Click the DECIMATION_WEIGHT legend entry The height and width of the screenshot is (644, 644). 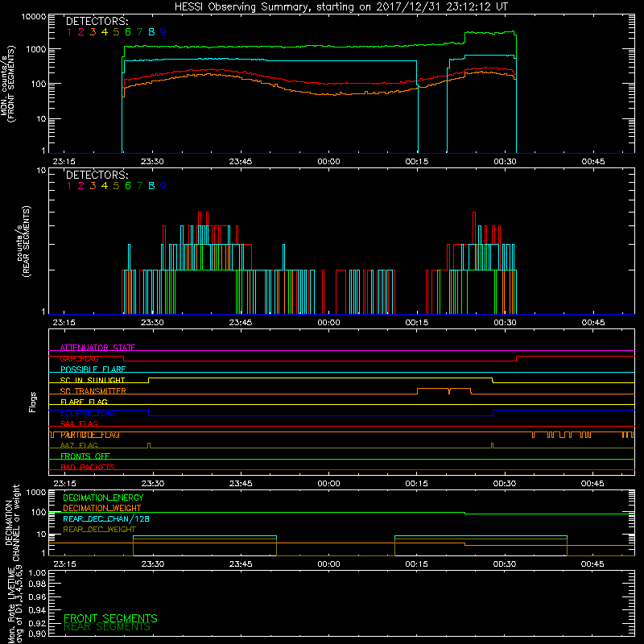(102, 508)
